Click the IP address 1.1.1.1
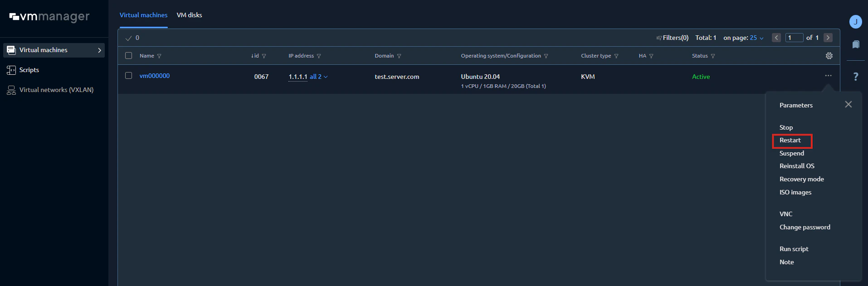 tap(298, 77)
